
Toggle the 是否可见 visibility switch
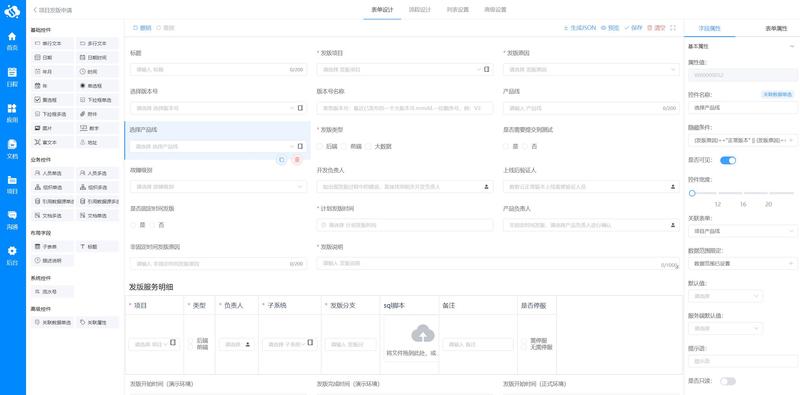[728, 160]
